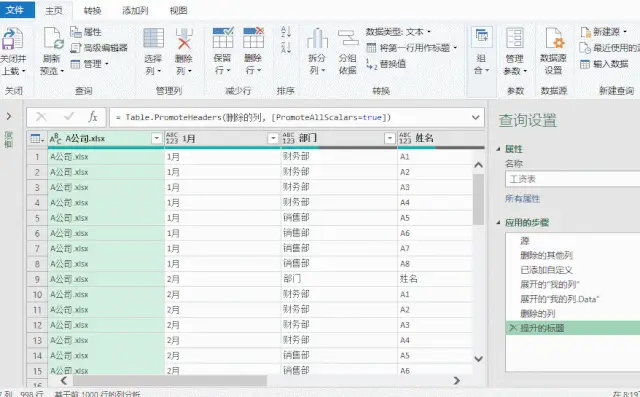
Task: Switch to the View (视图) tab
Action: tap(178, 11)
